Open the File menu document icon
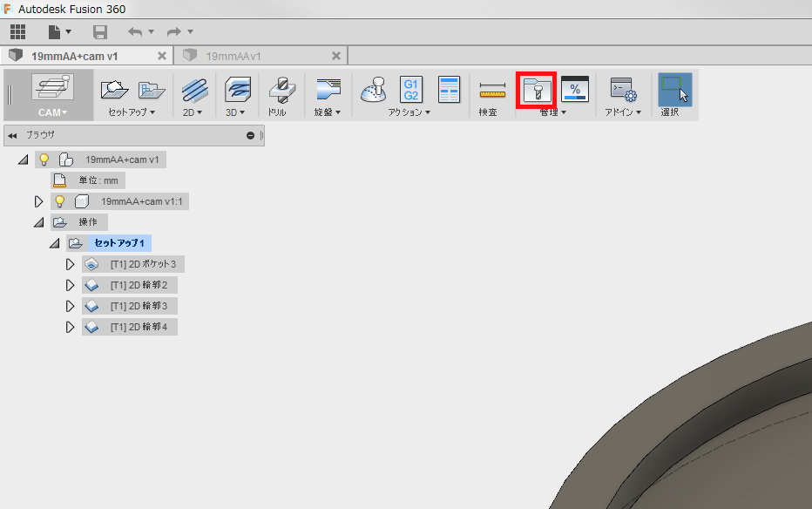The width and height of the screenshot is (812, 509). [54, 32]
